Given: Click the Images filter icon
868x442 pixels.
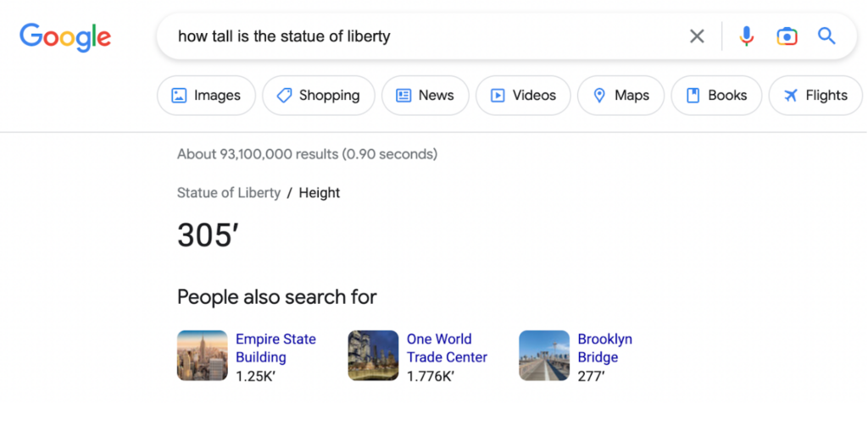Looking at the screenshot, I should [x=179, y=96].
